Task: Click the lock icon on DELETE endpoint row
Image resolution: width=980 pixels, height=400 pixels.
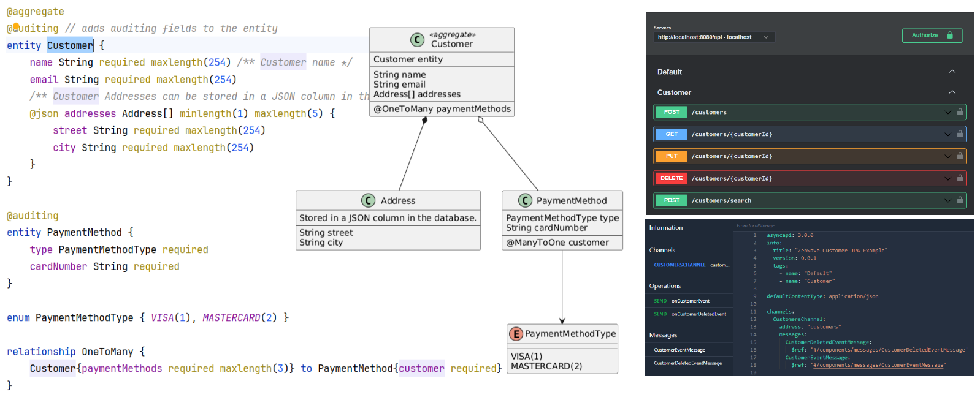Action: (x=960, y=178)
